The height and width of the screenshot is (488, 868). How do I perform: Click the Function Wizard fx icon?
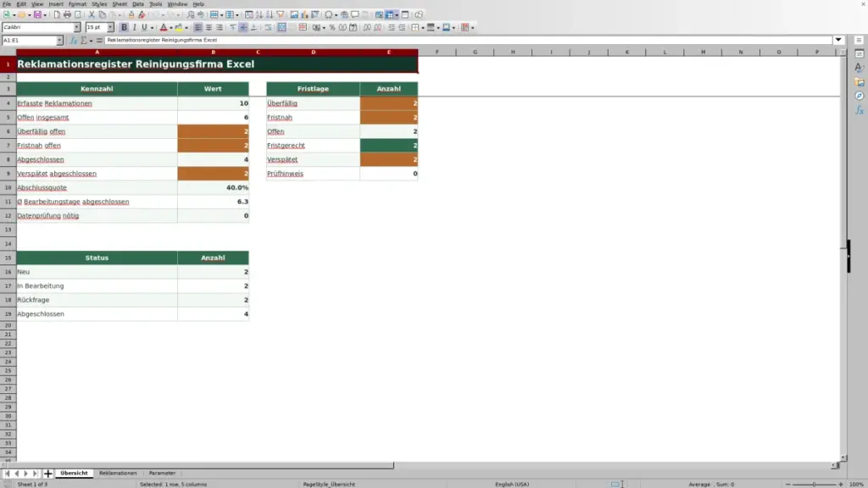[x=73, y=41]
